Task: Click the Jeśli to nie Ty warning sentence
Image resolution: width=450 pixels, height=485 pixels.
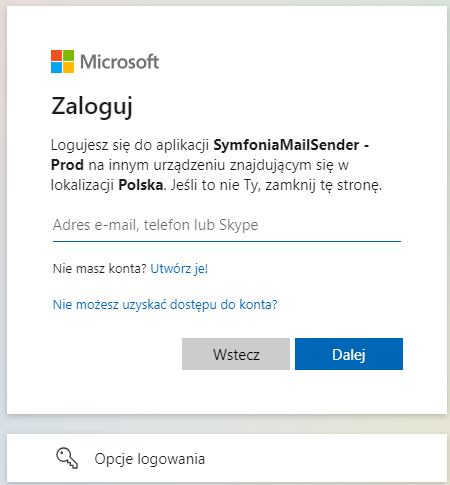Action: point(276,185)
